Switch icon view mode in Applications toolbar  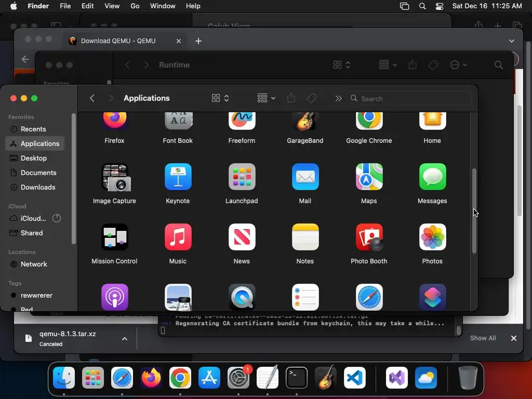click(220, 98)
